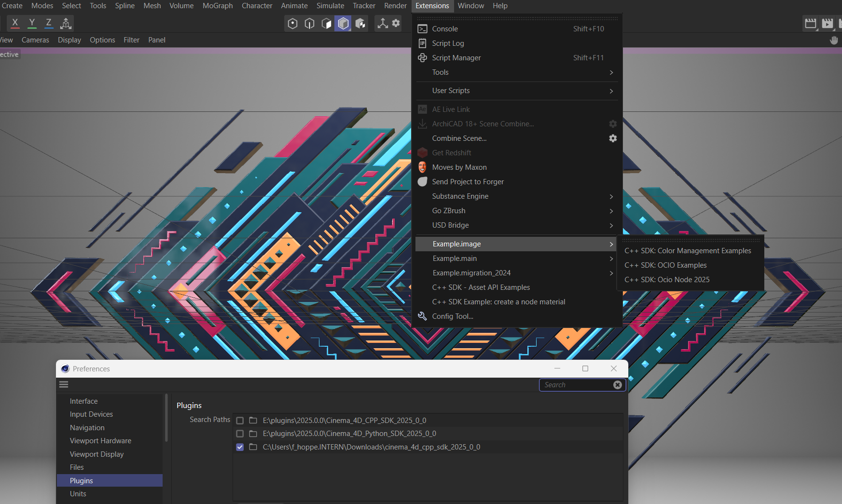Open the gear settings icon beside axis tool

(x=396, y=23)
